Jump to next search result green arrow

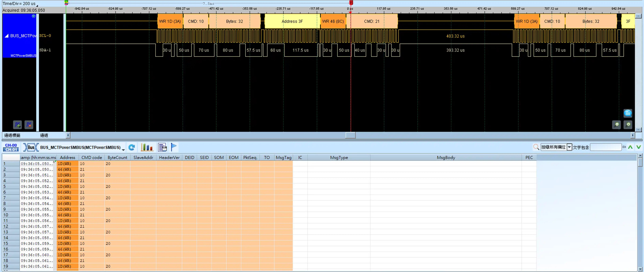[639, 147]
